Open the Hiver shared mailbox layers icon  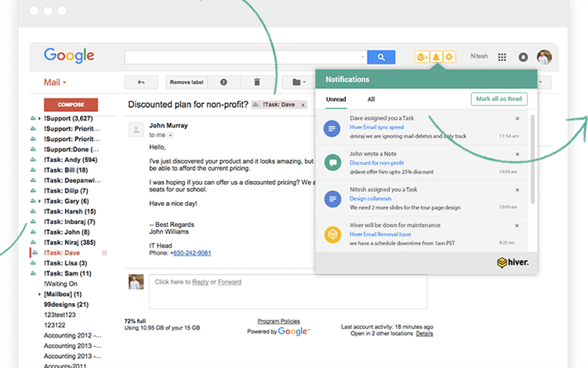tap(422, 57)
